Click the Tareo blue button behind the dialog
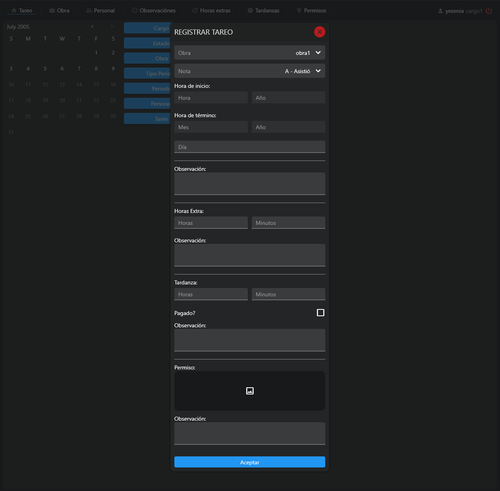This screenshot has height=491, width=500. pyautogui.click(x=147, y=119)
